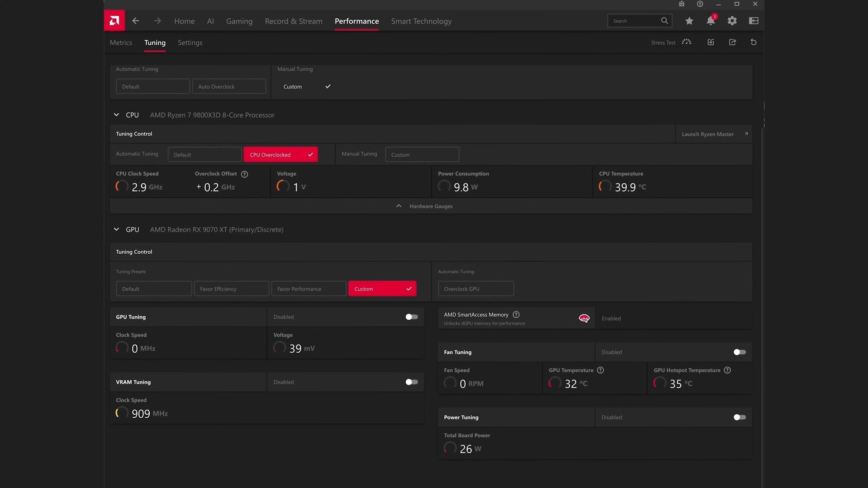The width and height of the screenshot is (868, 488).
Task: Turn on the Fan Tuning switch
Action: (x=740, y=352)
